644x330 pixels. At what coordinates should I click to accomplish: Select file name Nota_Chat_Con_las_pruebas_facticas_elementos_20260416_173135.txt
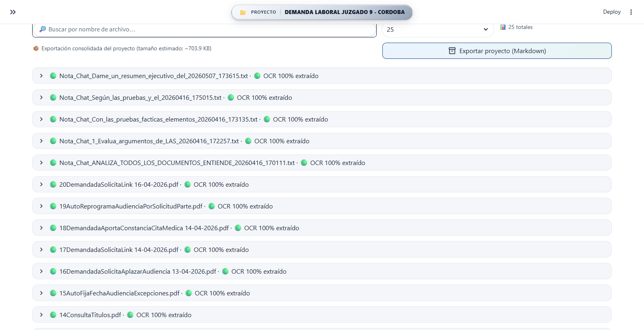pyautogui.click(x=159, y=119)
